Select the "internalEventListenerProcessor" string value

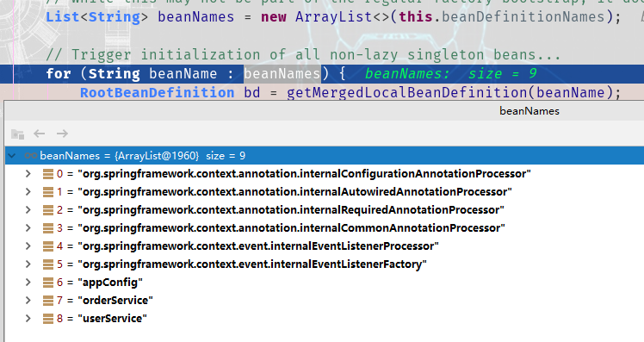pyautogui.click(x=258, y=246)
